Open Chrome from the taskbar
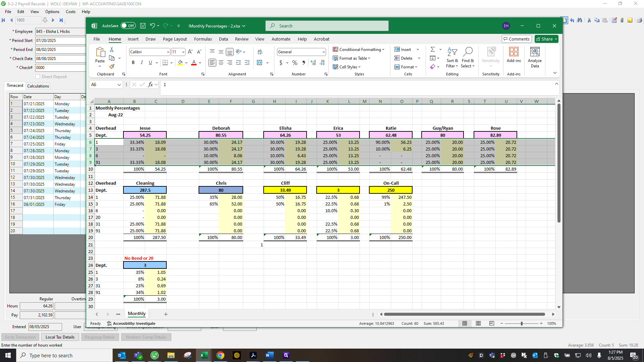 point(220,355)
